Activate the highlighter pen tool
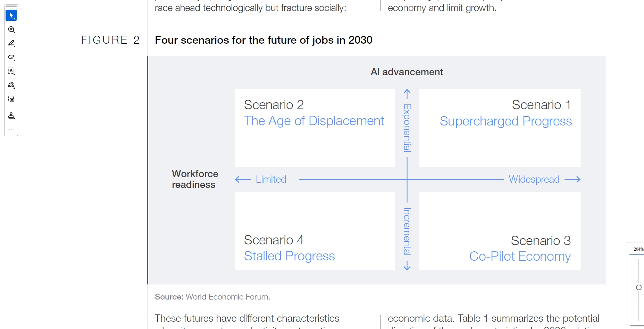This screenshot has width=644, height=329. click(x=11, y=43)
